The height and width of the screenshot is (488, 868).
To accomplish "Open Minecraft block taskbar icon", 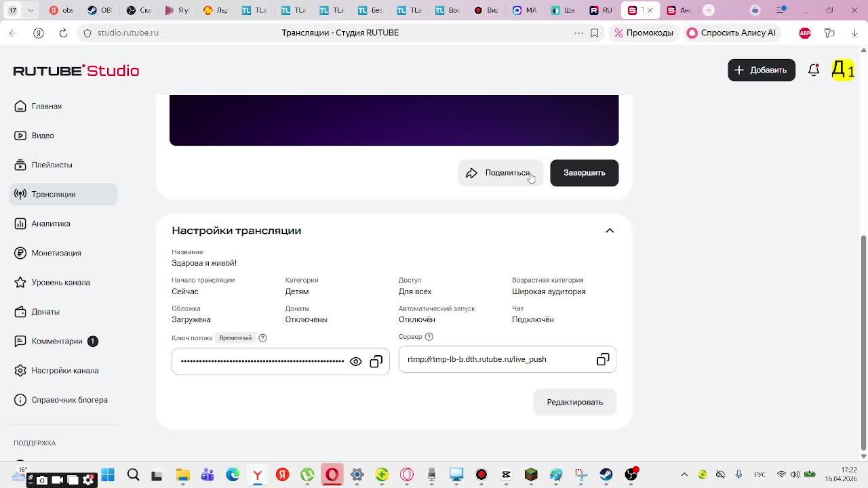I will coord(531,474).
